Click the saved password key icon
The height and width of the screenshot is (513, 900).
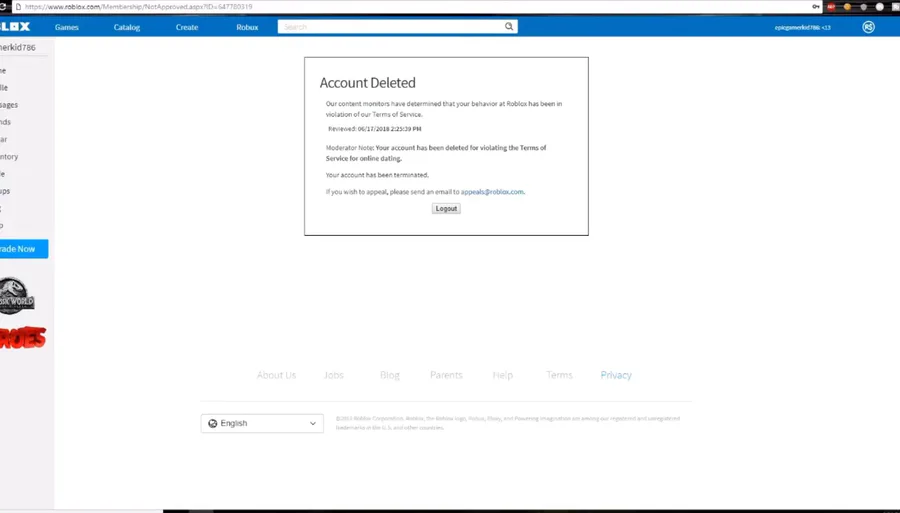(815, 7)
